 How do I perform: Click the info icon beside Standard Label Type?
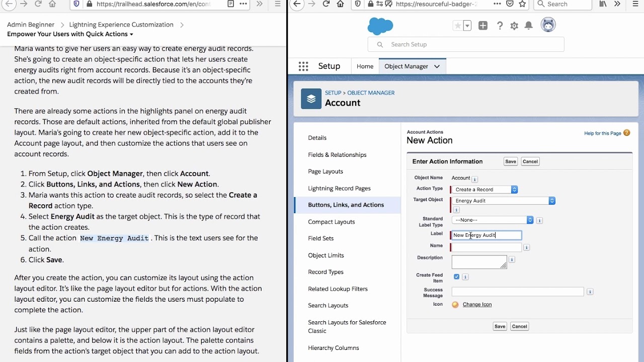tap(539, 220)
